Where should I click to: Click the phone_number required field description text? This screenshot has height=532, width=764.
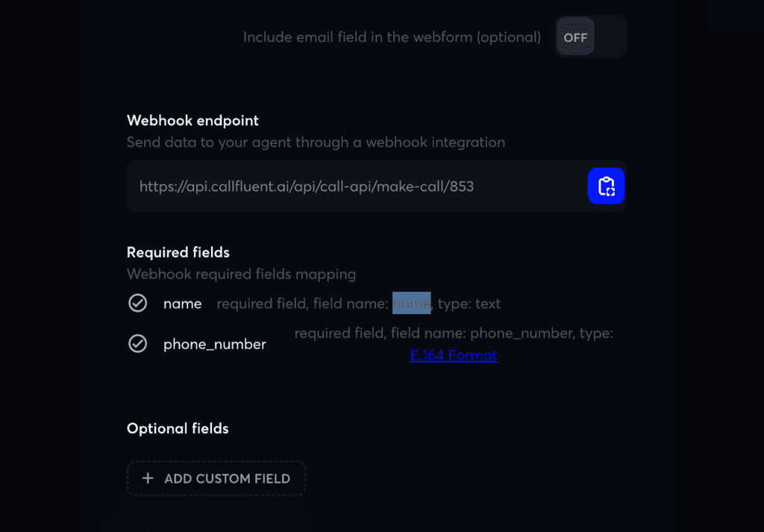(x=454, y=334)
